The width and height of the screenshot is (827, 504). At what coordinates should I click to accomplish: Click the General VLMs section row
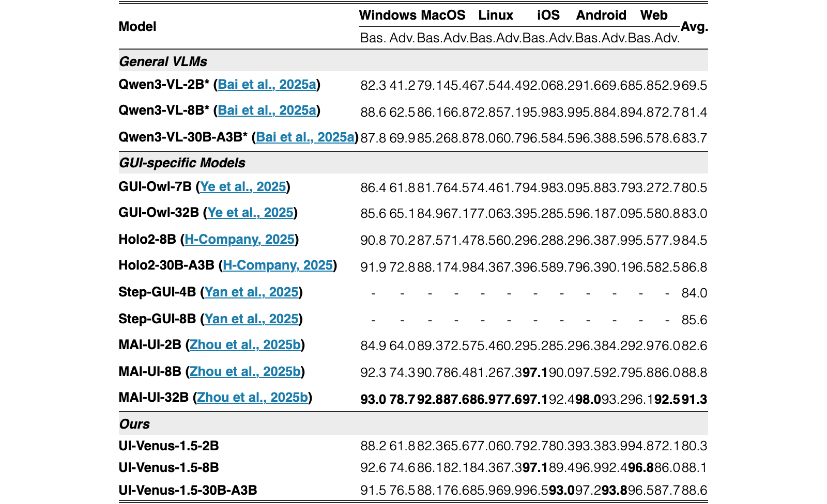click(x=413, y=61)
